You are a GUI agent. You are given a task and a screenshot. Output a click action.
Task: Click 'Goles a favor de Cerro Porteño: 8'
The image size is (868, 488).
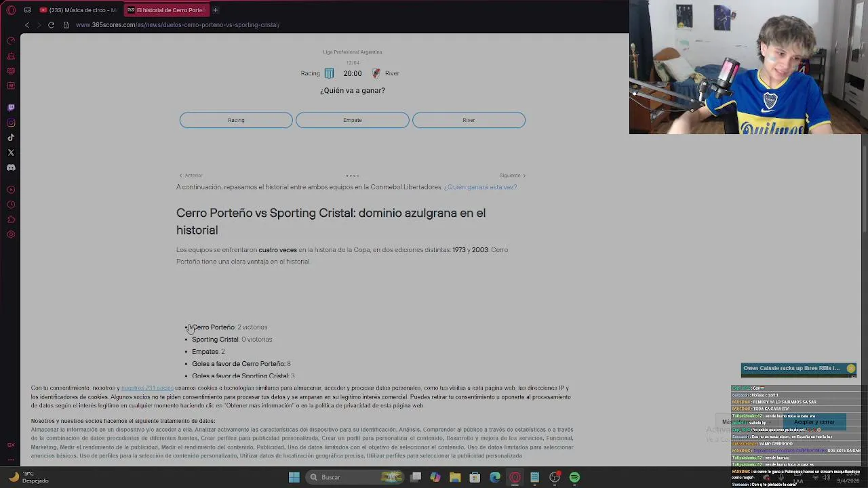pos(241,364)
